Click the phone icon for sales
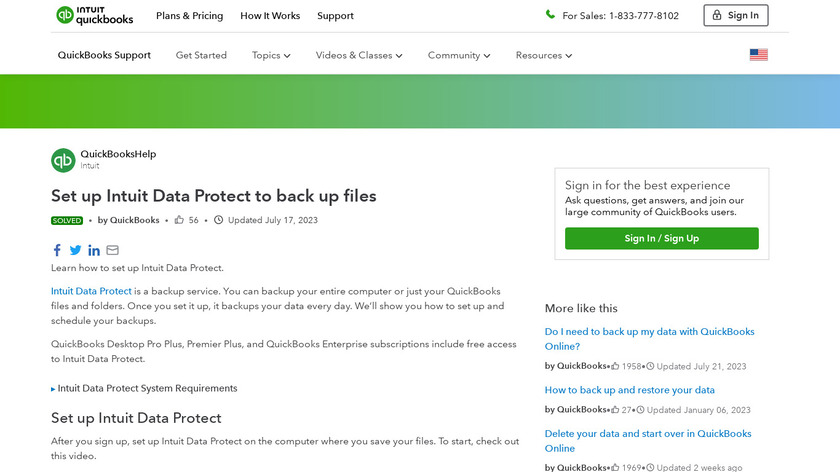 [x=550, y=15]
